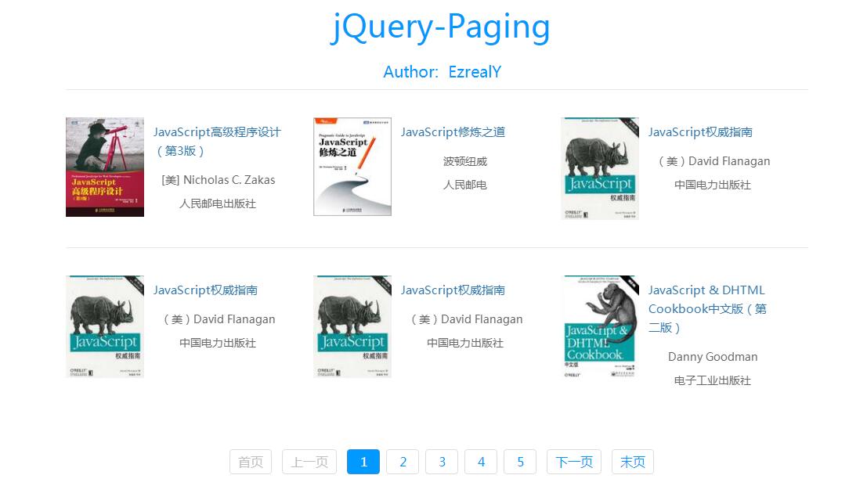
Task: Open the JavaScript修炼之道 book link
Action: (453, 131)
